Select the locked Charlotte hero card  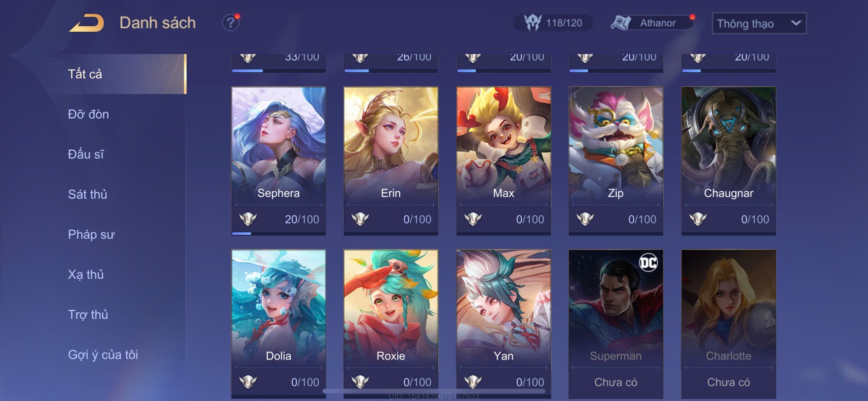(x=728, y=324)
